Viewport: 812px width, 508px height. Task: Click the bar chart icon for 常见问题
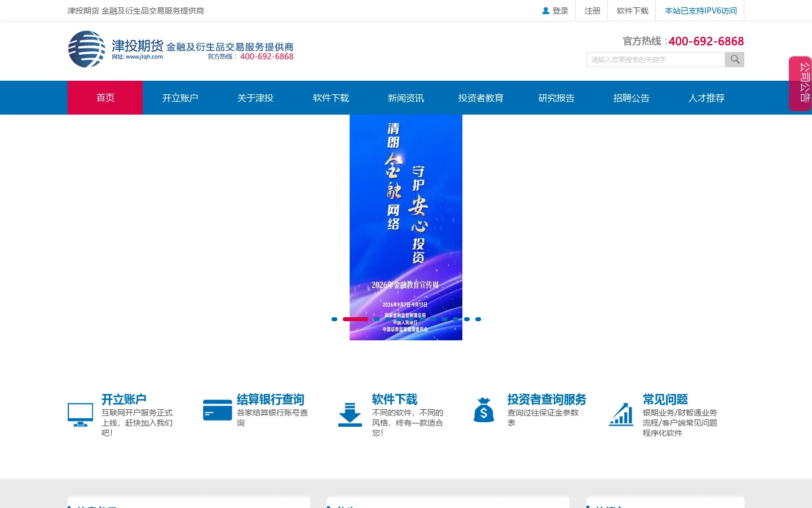[x=621, y=414]
